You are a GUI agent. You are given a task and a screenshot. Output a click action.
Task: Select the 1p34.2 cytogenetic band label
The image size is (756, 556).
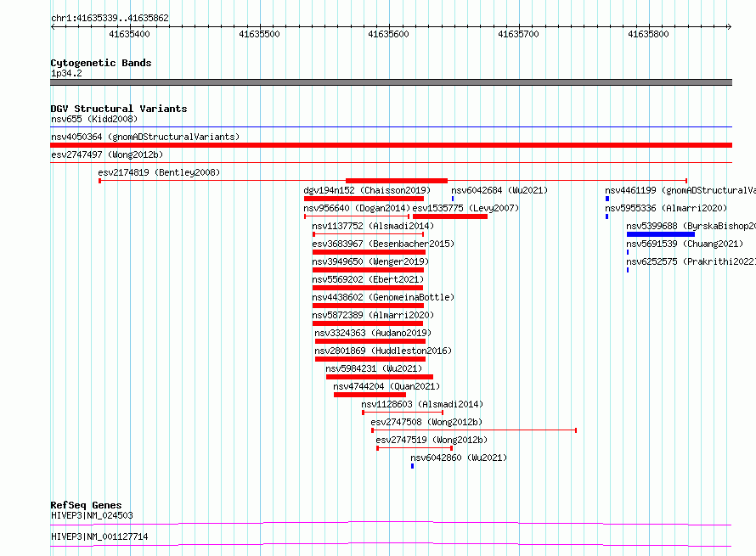point(66,73)
